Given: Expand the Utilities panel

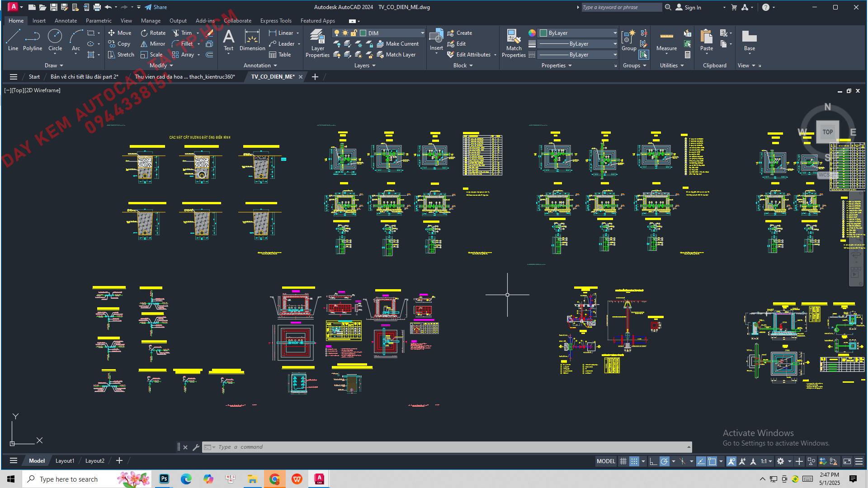Looking at the screenshot, I should pyautogui.click(x=672, y=66).
